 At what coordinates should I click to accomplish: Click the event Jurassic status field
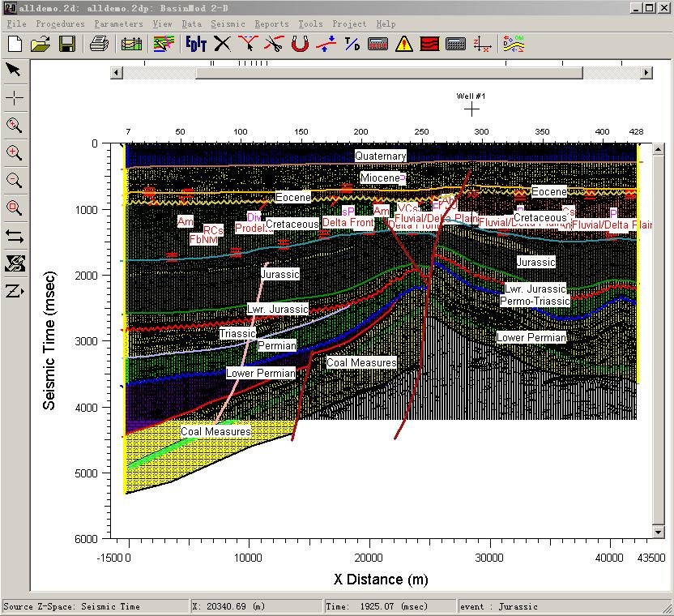(x=565, y=606)
